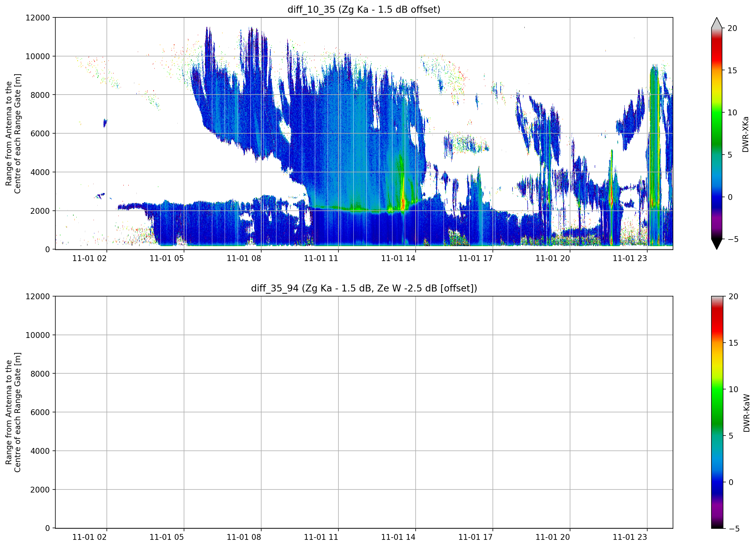Click top plot x-tick label '11-01 17'
Screen dimensions: 756x547
475,258
